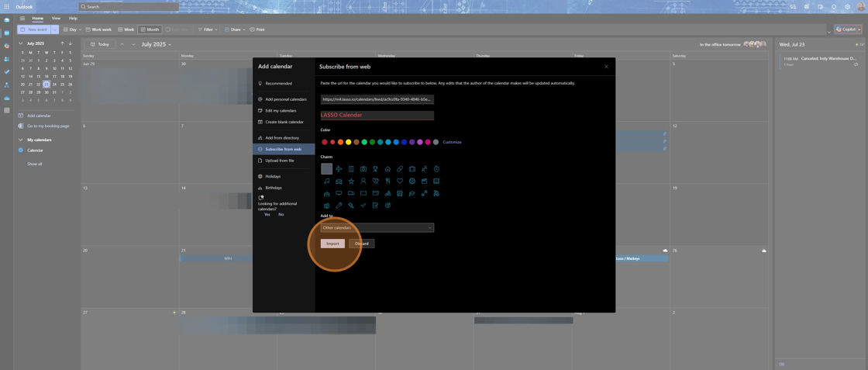Screen dimensions: 868x370
Task: Open the Home tab
Action: 38,19
